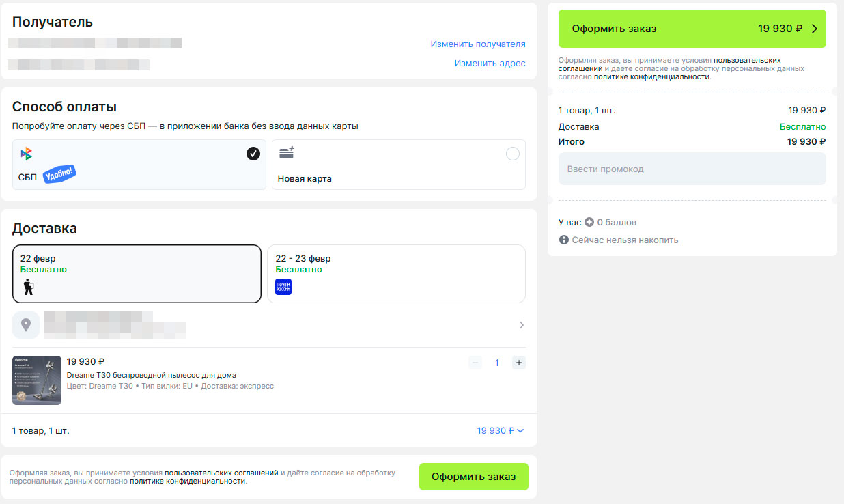Choose the 22 февр courier delivery option

click(137, 273)
